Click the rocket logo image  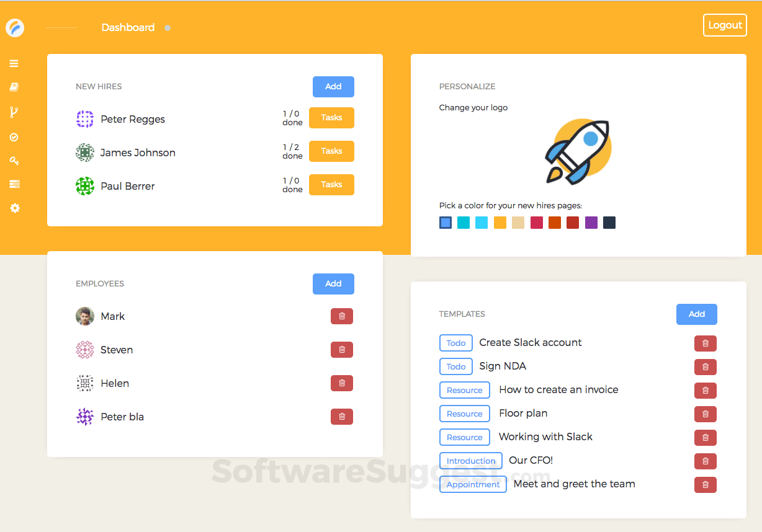coord(578,151)
